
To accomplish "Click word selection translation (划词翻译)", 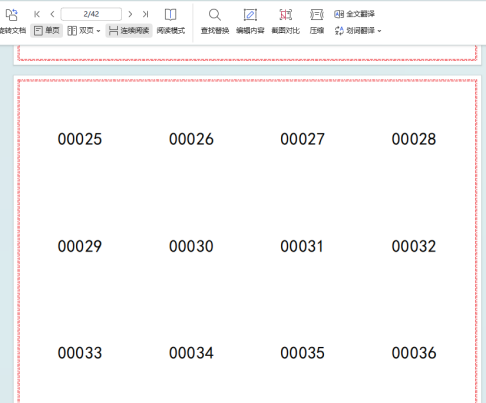I will click(355, 31).
